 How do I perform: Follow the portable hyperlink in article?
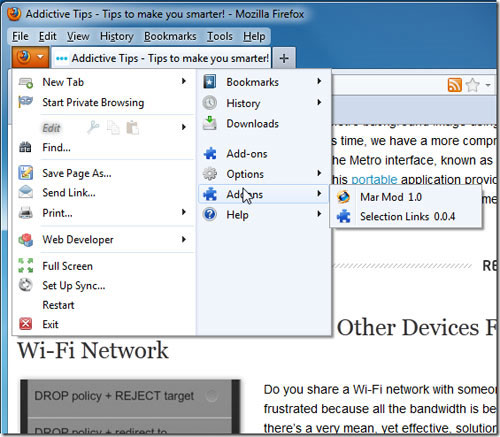tap(374, 180)
